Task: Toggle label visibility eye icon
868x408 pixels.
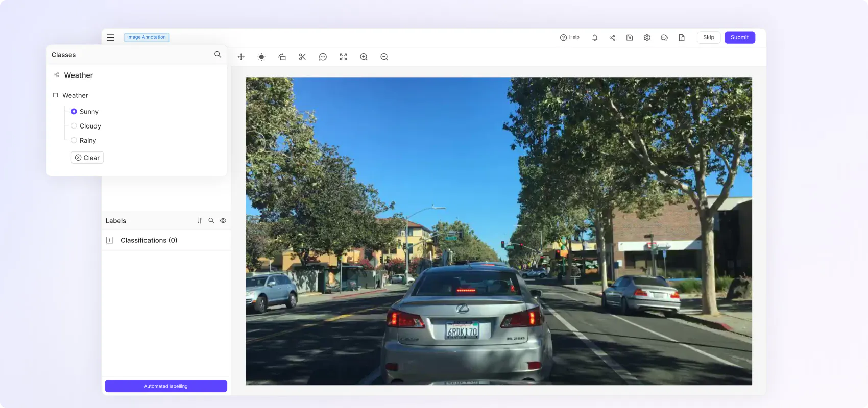Action: click(223, 221)
